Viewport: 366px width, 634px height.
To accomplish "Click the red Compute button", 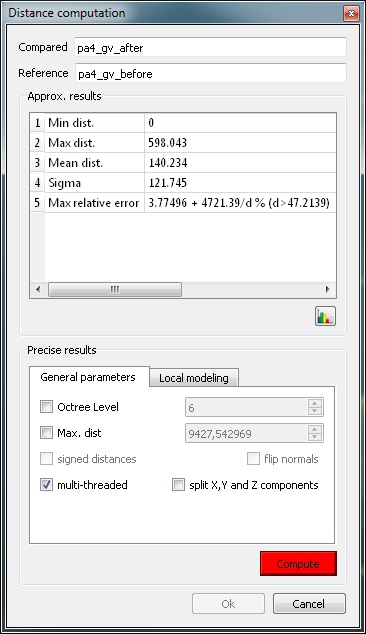I will click(x=298, y=564).
